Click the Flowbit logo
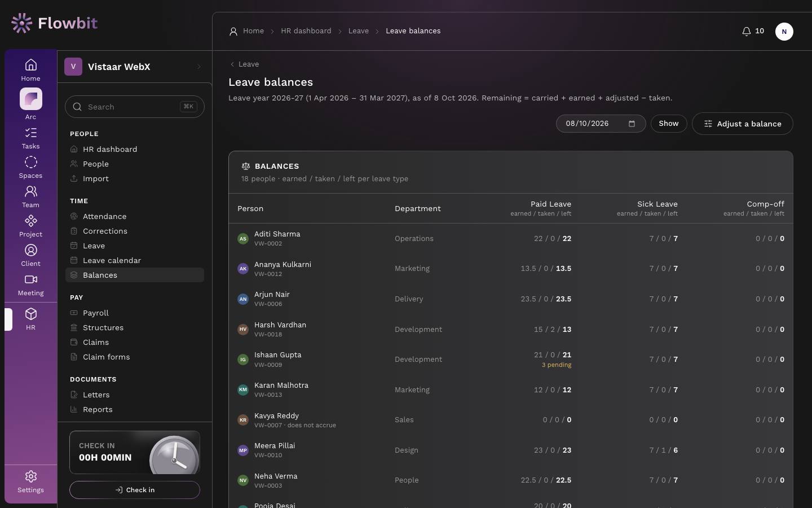This screenshot has height=508, width=812. pyautogui.click(x=54, y=23)
